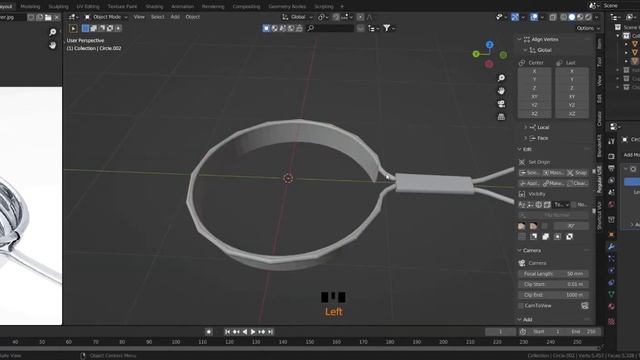Viewport: 640px width, 360px height.
Task: Click the Center X align button
Action: coord(534,71)
